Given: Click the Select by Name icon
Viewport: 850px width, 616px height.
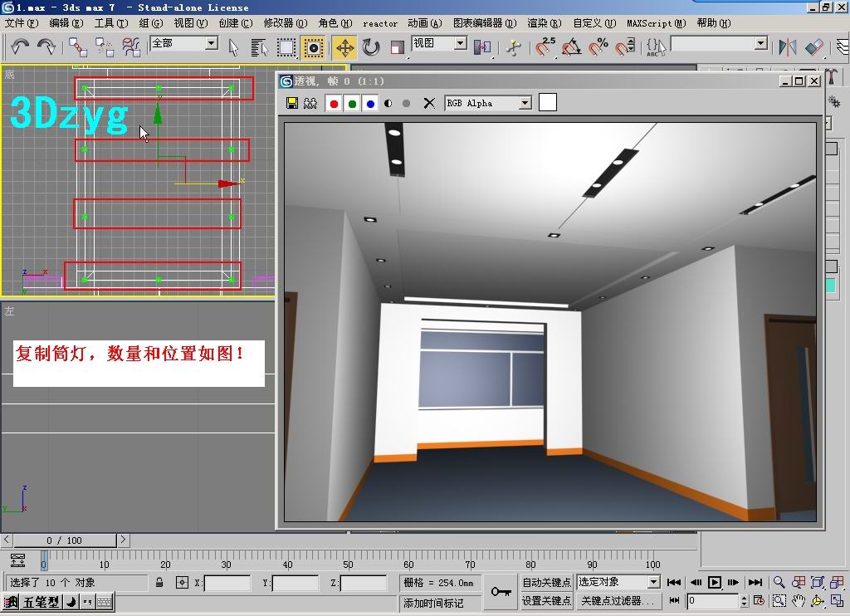Looking at the screenshot, I should click(x=259, y=47).
